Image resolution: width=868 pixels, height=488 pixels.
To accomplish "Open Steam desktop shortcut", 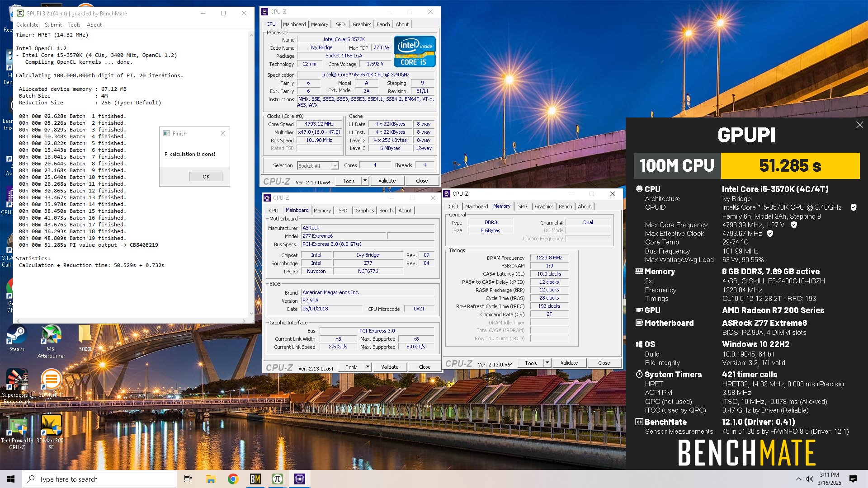I will point(17,339).
